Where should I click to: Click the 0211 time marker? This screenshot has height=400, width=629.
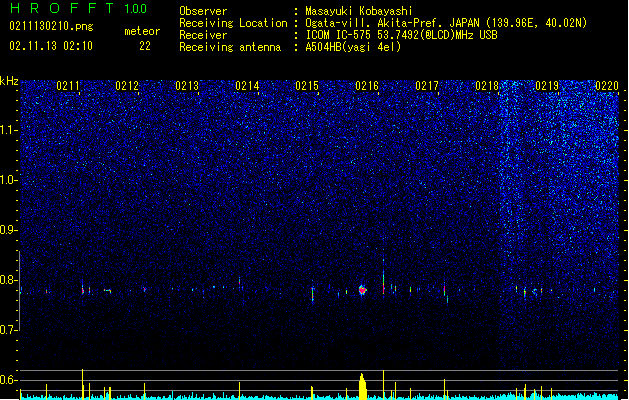[x=68, y=86]
